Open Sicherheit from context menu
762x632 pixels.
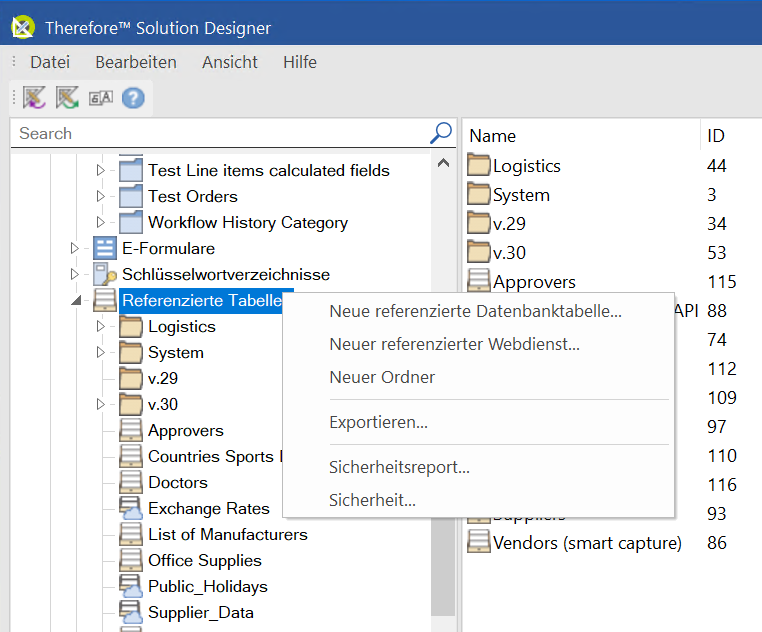(x=478, y=500)
